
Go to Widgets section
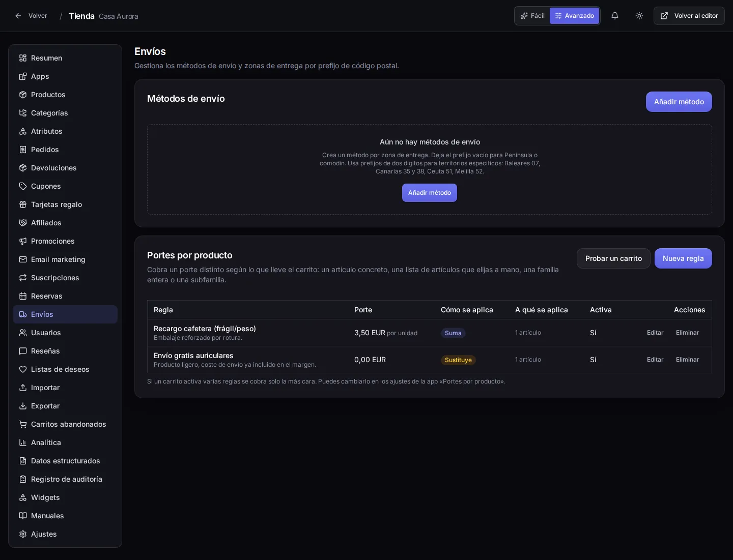(x=65, y=497)
